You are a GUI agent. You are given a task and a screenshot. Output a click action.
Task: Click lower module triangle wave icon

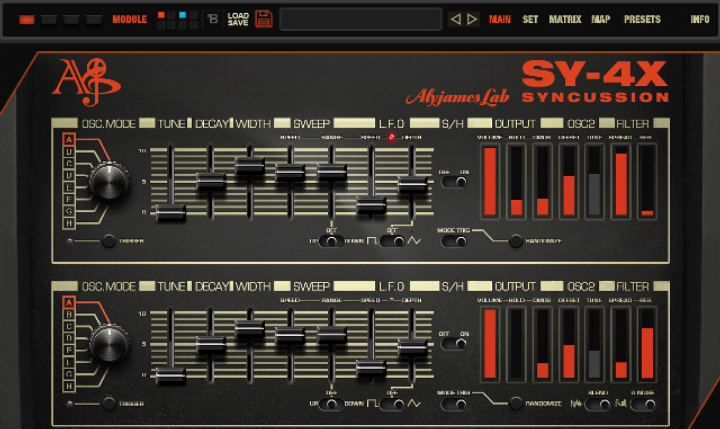414,404
